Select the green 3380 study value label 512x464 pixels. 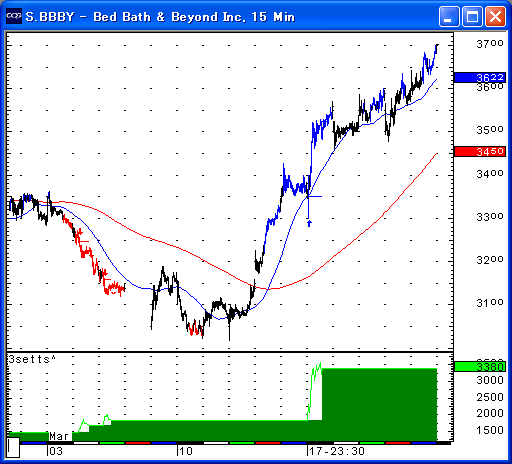[x=480, y=367]
